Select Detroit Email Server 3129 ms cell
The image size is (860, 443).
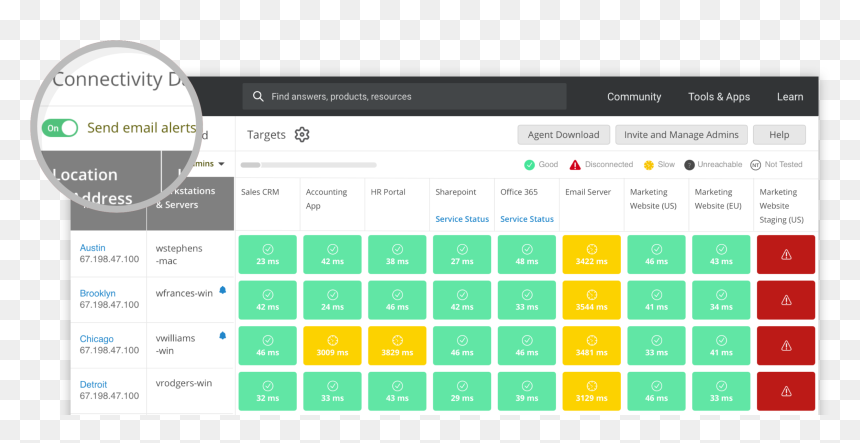click(592, 391)
